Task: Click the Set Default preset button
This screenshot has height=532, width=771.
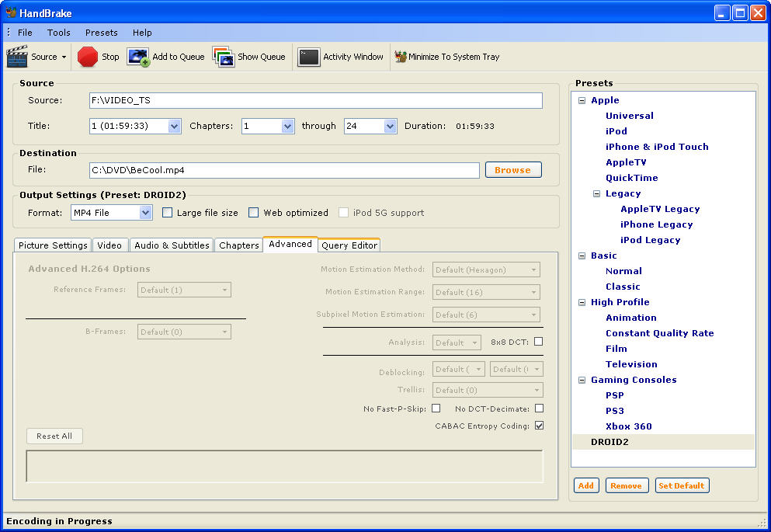Action: (x=682, y=486)
